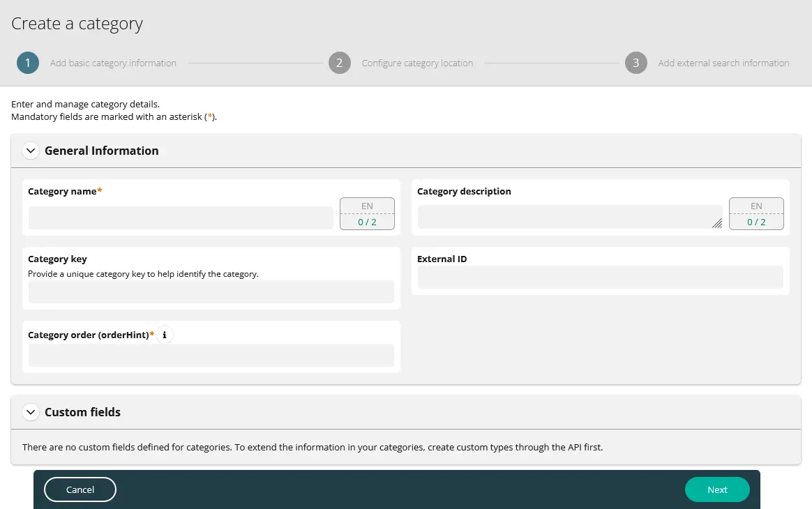The image size is (812, 509).
Task: Open the orderHint info tooltip
Action: (x=165, y=335)
